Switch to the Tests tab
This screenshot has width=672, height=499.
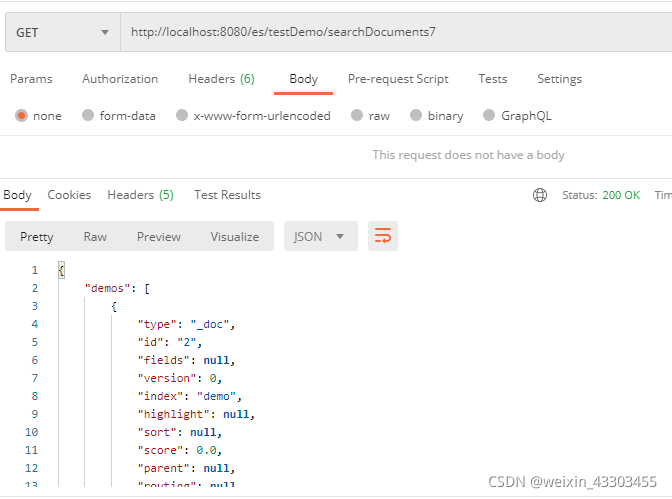tap(493, 79)
